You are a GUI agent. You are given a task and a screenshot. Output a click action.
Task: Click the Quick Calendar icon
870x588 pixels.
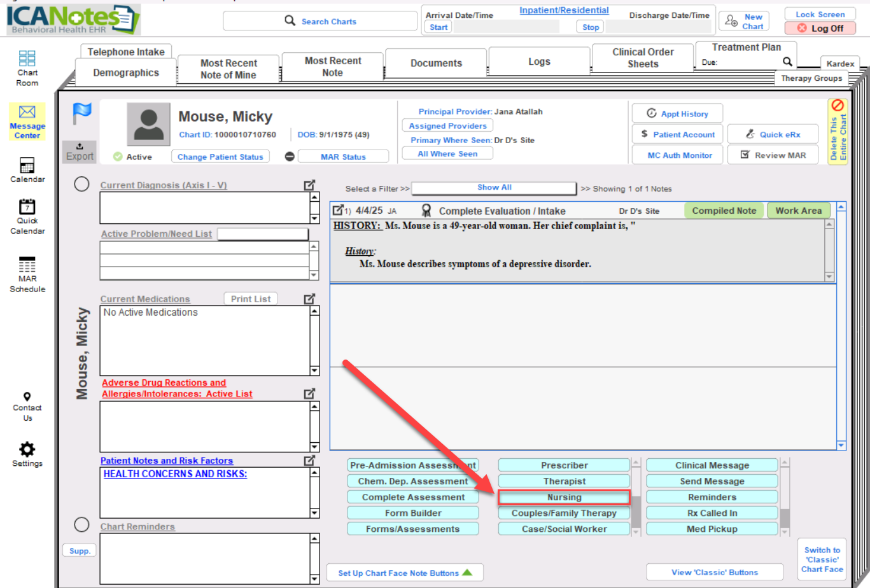(27, 207)
